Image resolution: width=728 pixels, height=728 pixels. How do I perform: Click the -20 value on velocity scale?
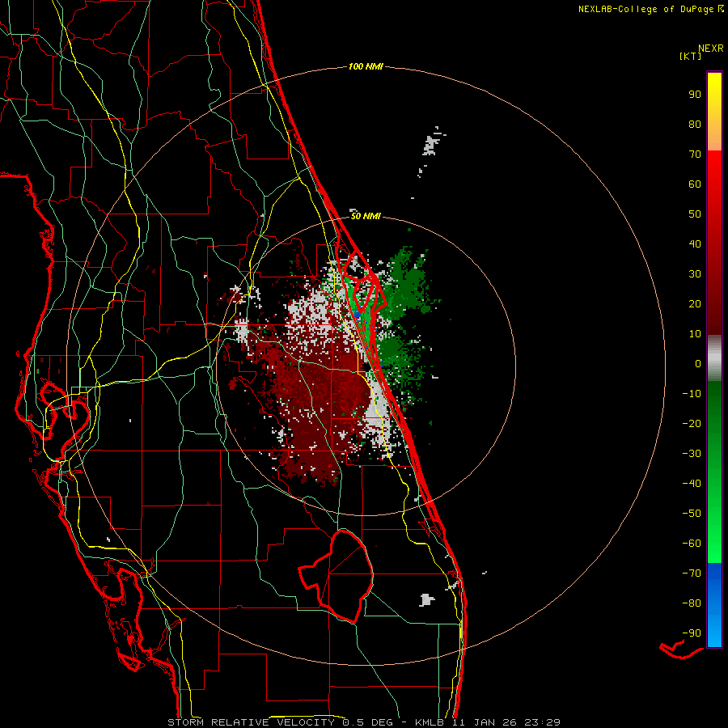(x=692, y=424)
